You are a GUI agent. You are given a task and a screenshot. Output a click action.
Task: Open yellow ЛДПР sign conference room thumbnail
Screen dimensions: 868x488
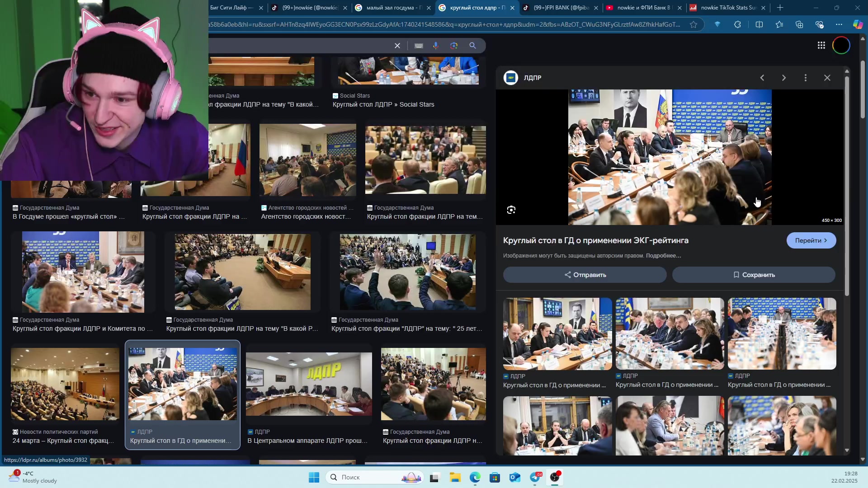tap(309, 384)
